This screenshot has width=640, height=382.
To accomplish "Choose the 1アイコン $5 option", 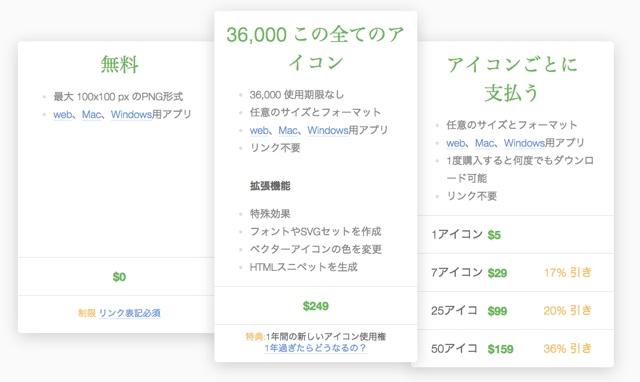I will point(516,235).
